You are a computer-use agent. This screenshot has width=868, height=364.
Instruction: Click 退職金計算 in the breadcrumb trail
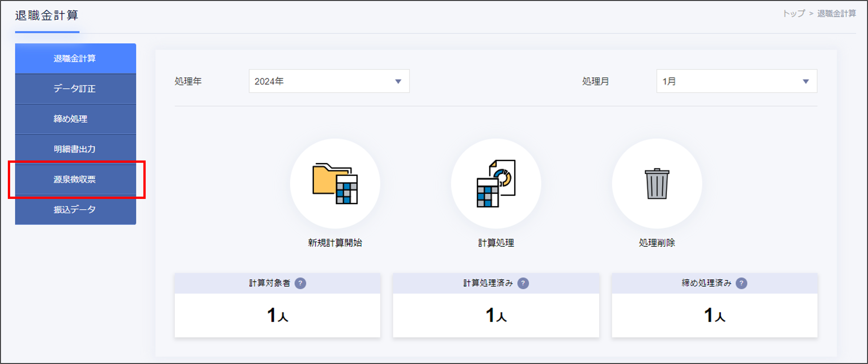[838, 14]
